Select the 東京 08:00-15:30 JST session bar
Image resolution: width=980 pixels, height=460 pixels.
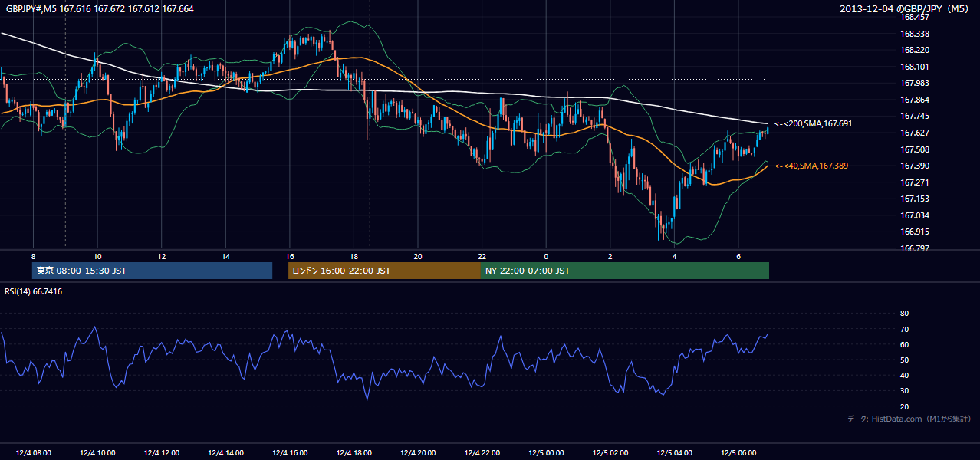click(153, 271)
